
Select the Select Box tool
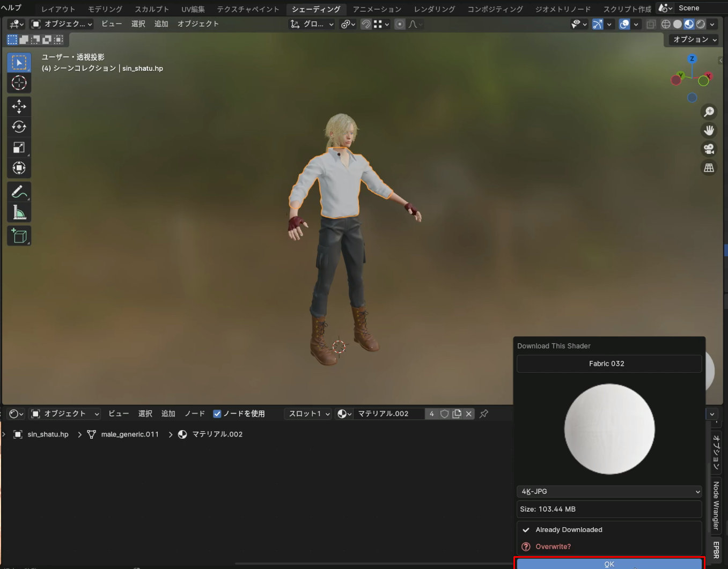19,63
